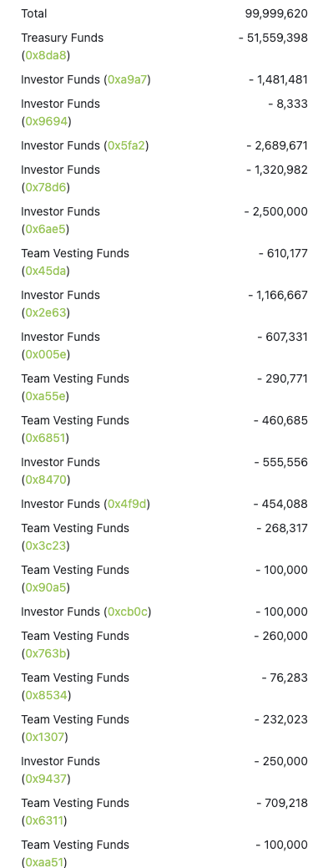Follow the 0x8534 address link
Image resolution: width=328 pixels, height=868 pixels.
point(46,695)
